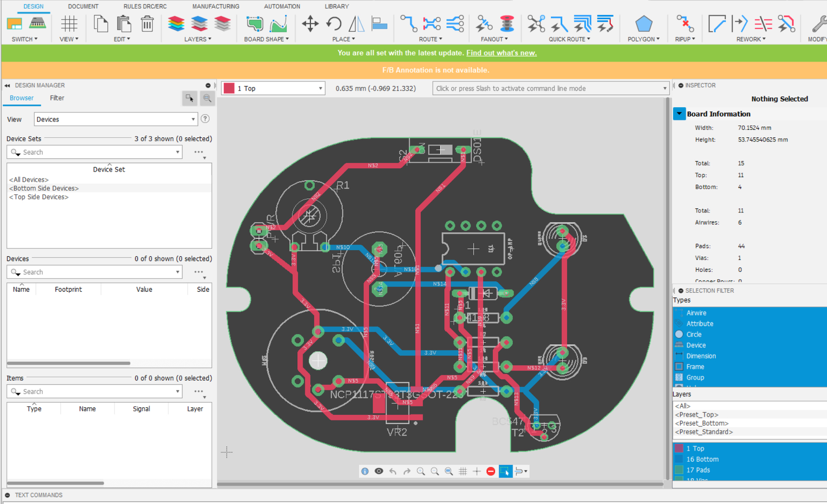Select Top Side Devices in device set list
This screenshot has height=504, width=827.
coord(39,197)
